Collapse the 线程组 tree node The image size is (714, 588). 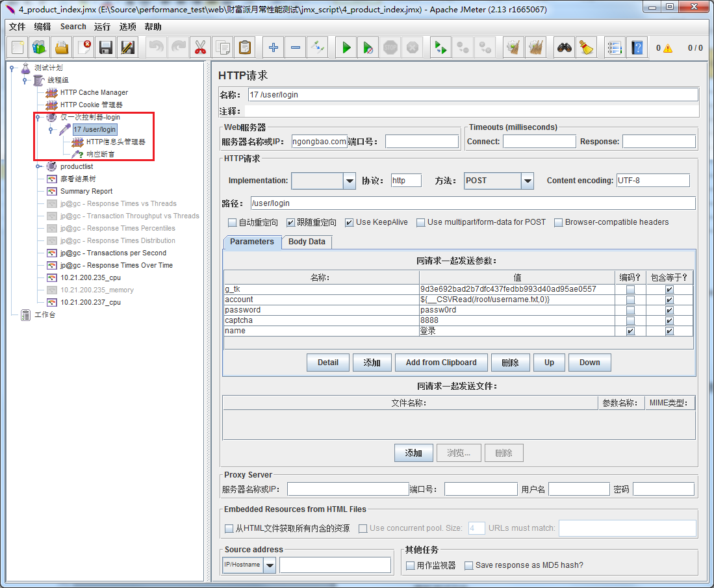pyautogui.click(x=25, y=80)
